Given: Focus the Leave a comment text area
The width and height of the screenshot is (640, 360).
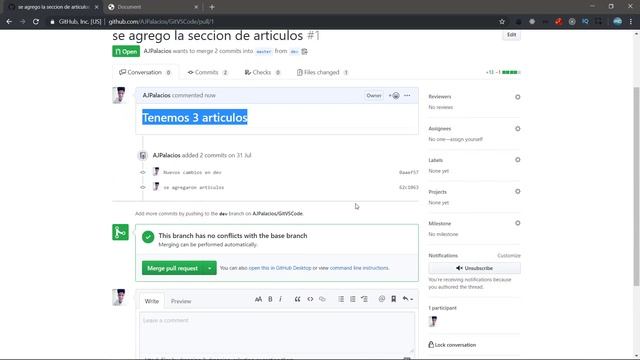Looking at the screenshot, I should (x=277, y=334).
